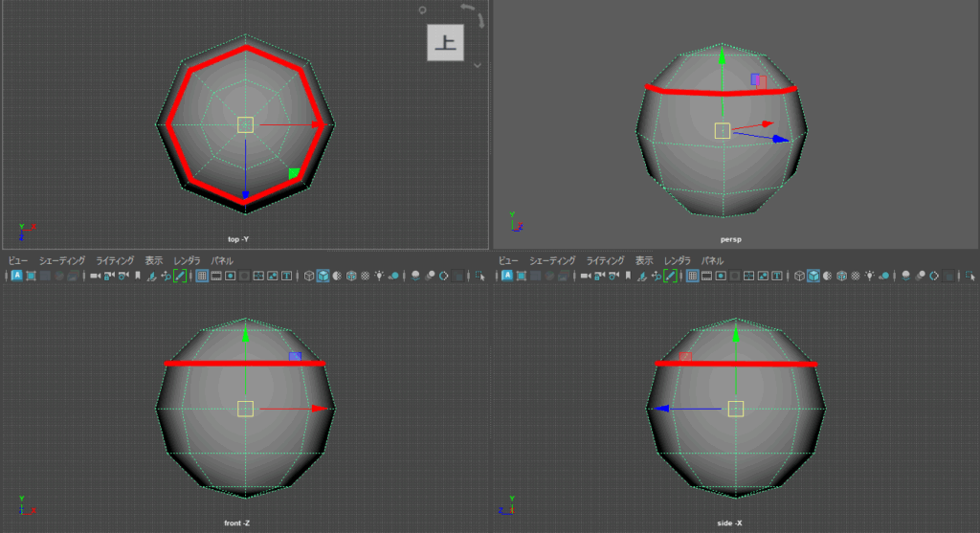980x533 pixels.
Task: Select Smooth Shade All cube in side panel toolbar
Action: pyautogui.click(x=812, y=276)
